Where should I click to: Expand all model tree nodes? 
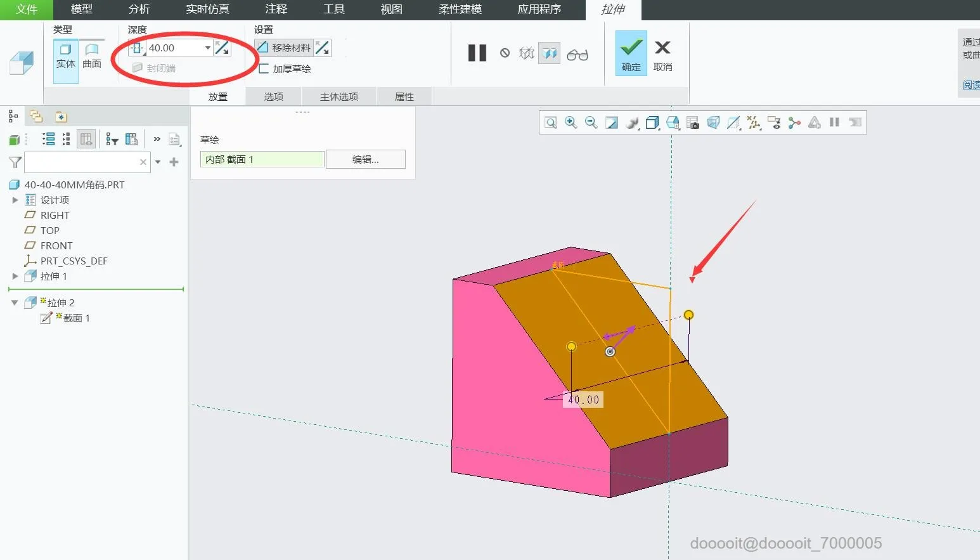[x=48, y=140]
